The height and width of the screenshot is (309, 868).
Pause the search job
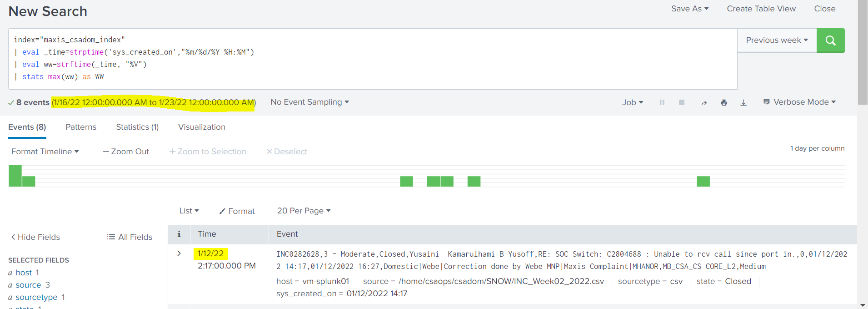click(x=662, y=102)
